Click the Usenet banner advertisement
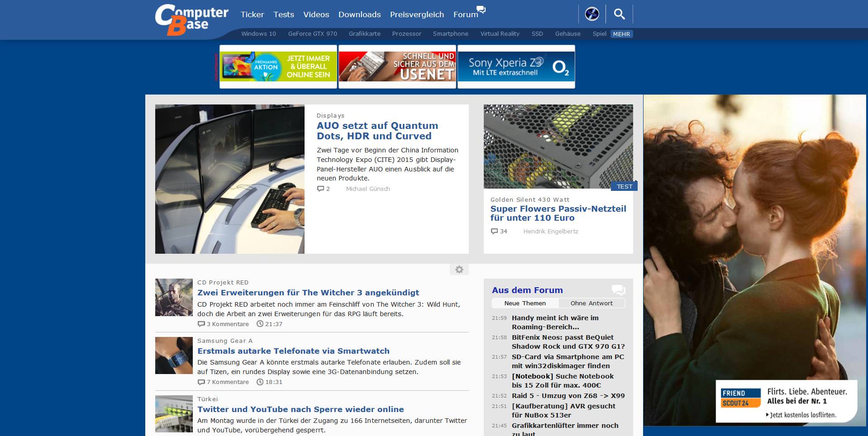The height and width of the screenshot is (436, 868). pyautogui.click(x=397, y=66)
